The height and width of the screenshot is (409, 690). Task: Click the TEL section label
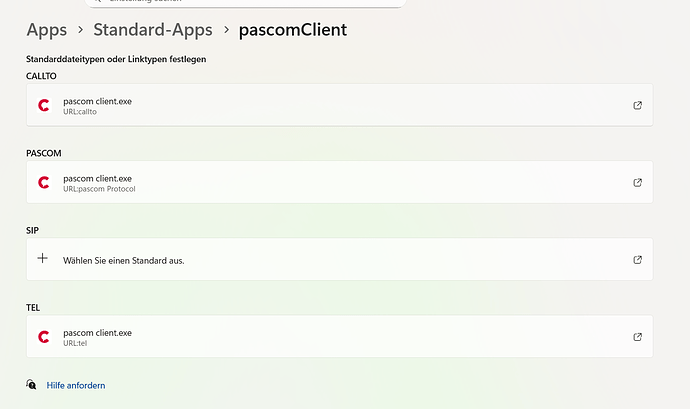point(33,308)
